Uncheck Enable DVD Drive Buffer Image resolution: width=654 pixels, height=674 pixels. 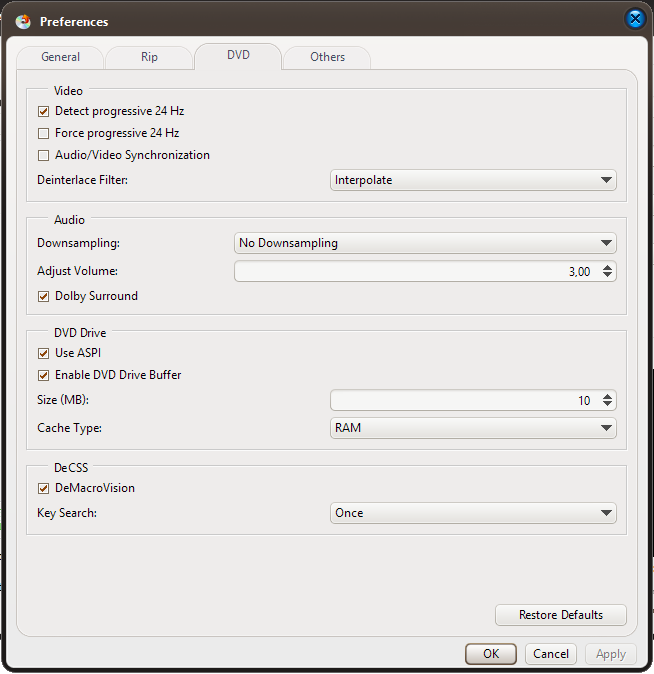click(x=43, y=375)
